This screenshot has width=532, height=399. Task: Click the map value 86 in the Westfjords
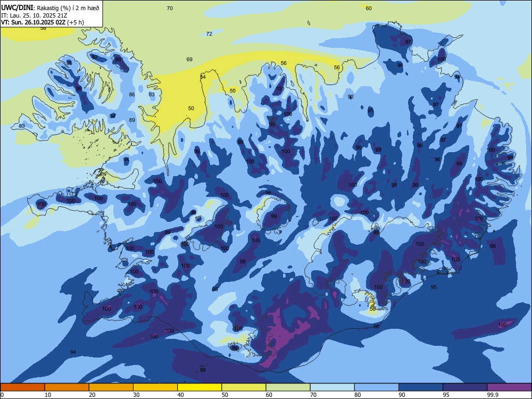(x=132, y=95)
